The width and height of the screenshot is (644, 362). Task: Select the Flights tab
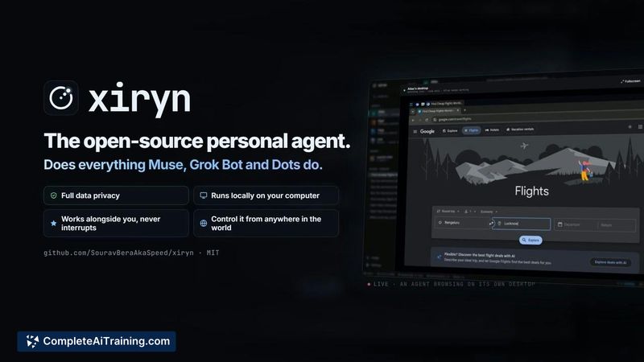[471, 130]
